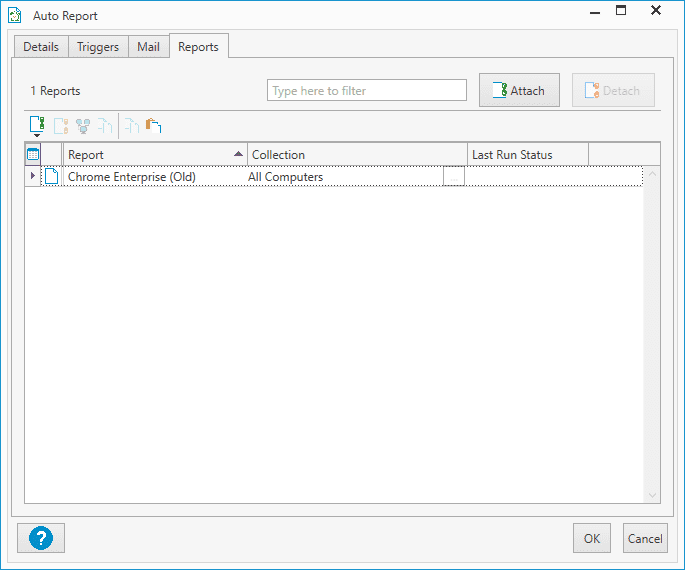The height and width of the screenshot is (570, 685).
Task: Click the Last Run Status column header
Action: [528, 155]
